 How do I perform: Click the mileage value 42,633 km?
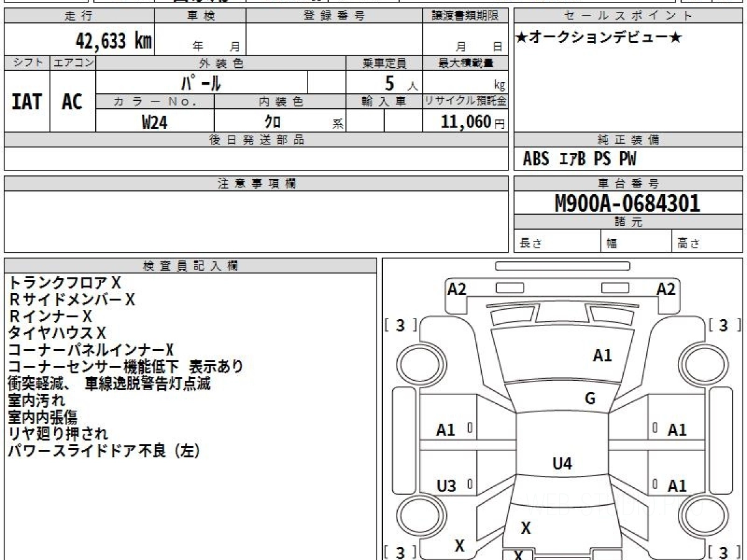[113, 41]
